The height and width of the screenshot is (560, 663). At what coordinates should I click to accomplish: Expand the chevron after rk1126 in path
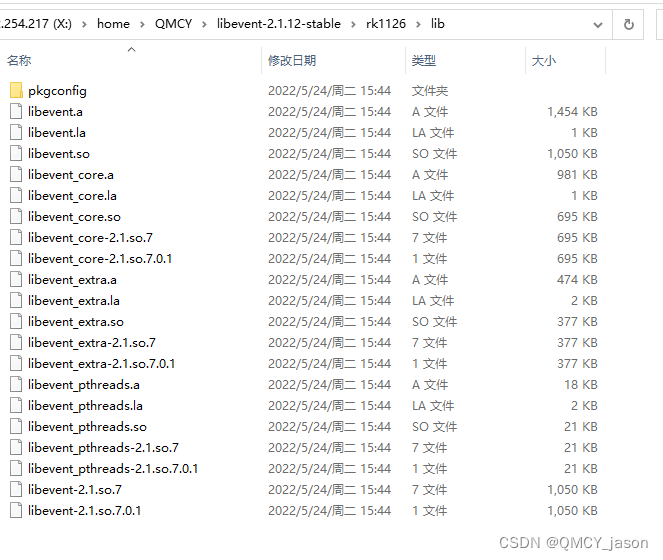click(x=418, y=25)
